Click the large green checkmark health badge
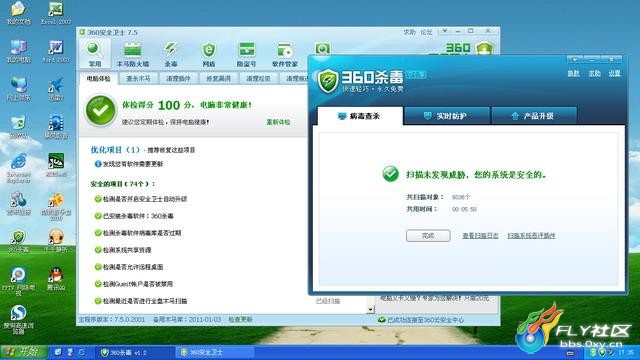640x360 pixels. (x=100, y=111)
